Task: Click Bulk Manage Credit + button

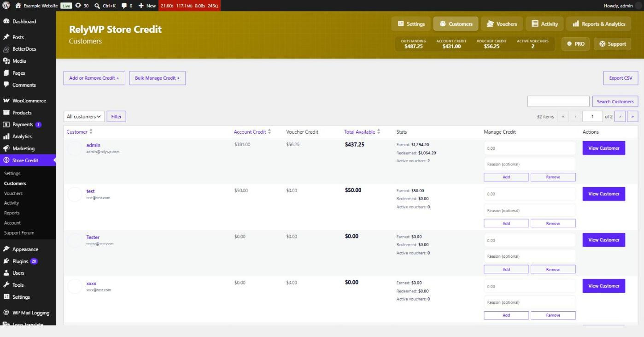Action: pyautogui.click(x=157, y=78)
